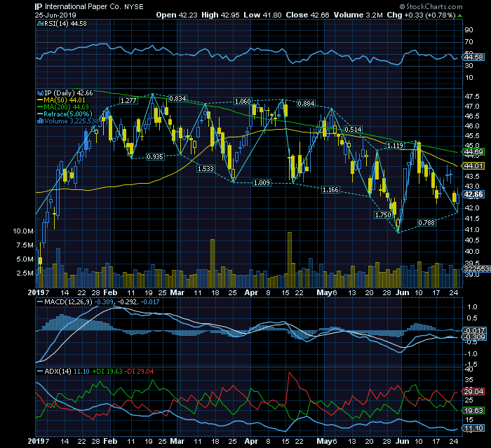The height and width of the screenshot is (448, 491).
Task: Click the +DI 19.63 legend value
Action: pyautogui.click(x=107, y=372)
